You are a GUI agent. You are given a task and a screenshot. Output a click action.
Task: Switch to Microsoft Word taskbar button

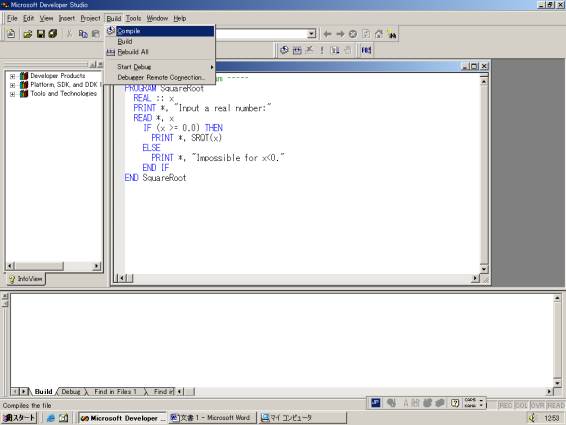click(212, 418)
